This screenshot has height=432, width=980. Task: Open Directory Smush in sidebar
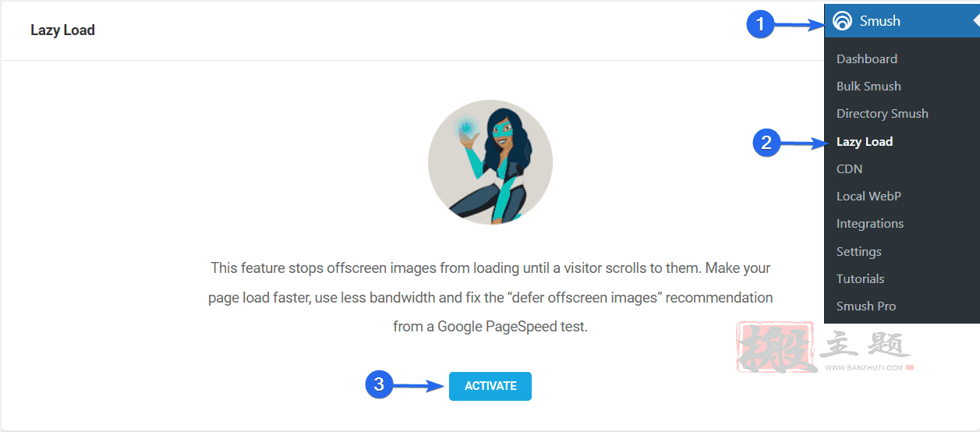[x=883, y=113]
